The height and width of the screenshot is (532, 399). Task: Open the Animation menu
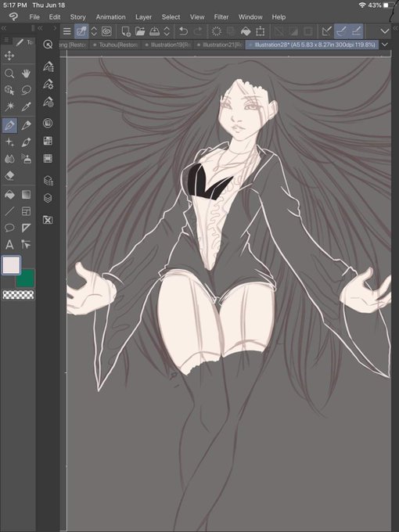pyautogui.click(x=110, y=17)
